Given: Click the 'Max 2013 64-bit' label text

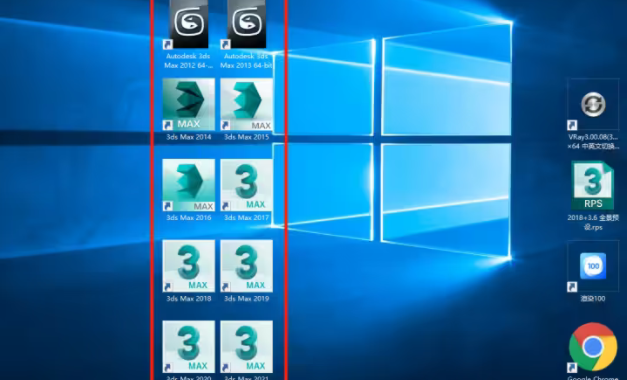Looking at the screenshot, I should [246, 65].
